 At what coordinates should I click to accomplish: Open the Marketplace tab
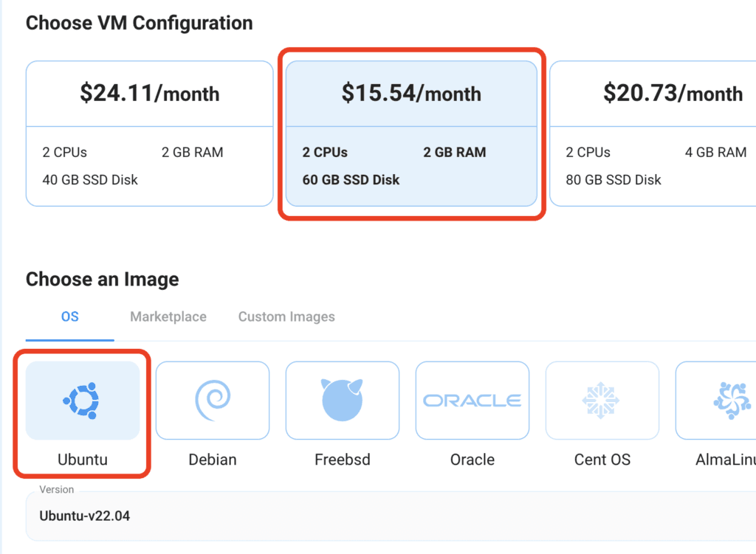pos(168,316)
